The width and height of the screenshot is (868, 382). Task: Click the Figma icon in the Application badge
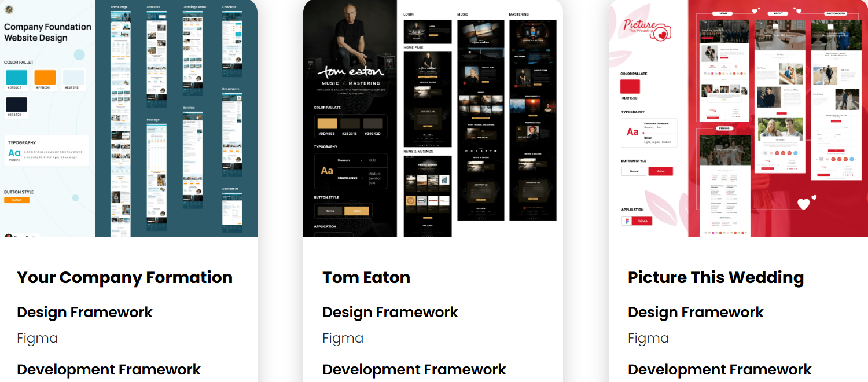[x=626, y=221]
